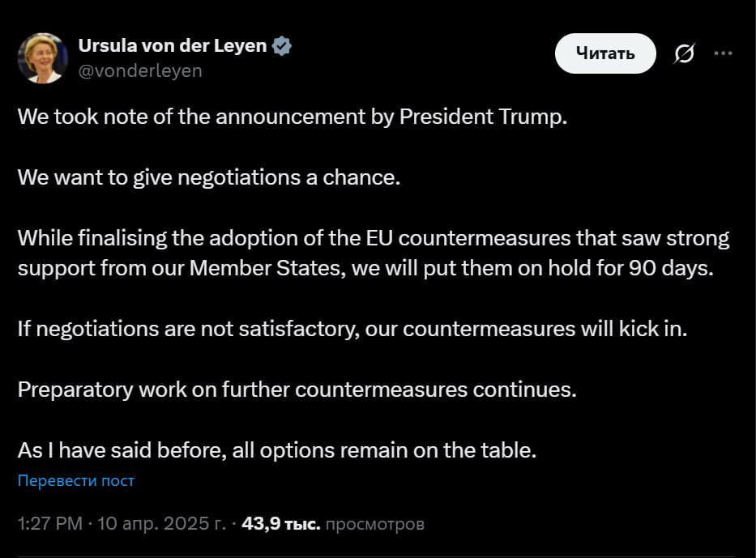
Task: Click the line starting 'While finalising the adoption'
Action: [x=373, y=238]
